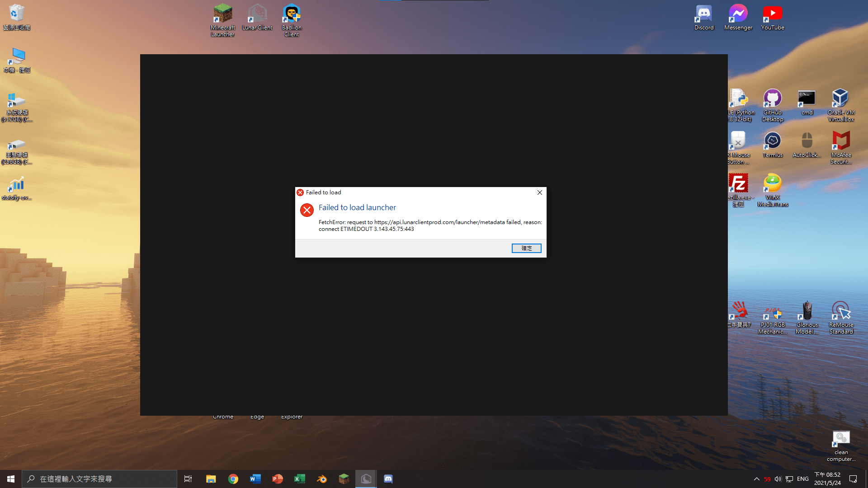Image resolution: width=868 pixels, height=488 pixels.
Task: Click the taskbar search input field
Action: click(99, 479)
